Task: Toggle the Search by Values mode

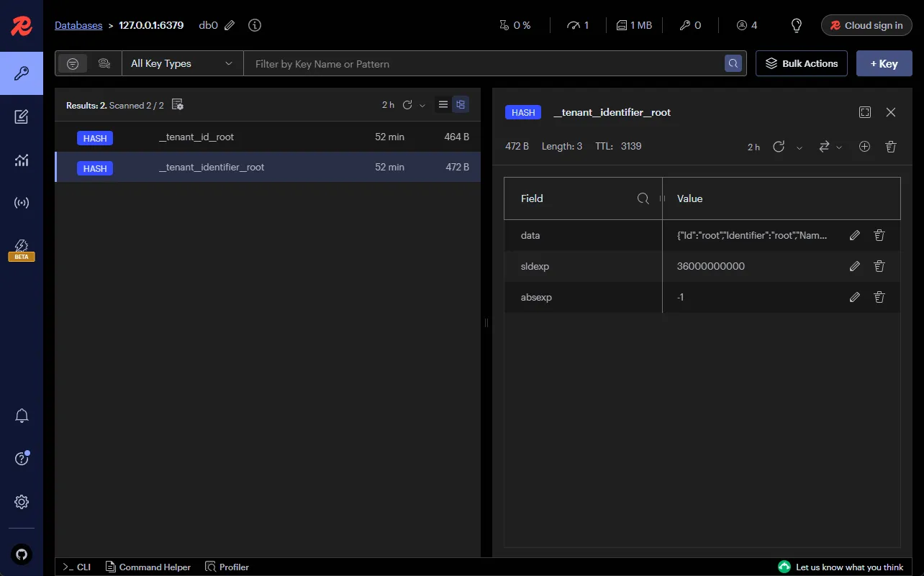Action: click(104, 64)
